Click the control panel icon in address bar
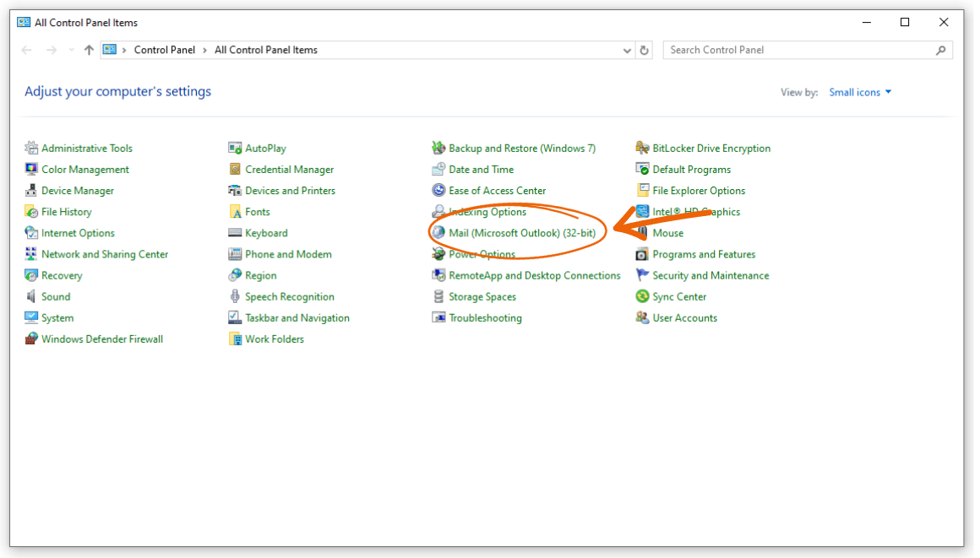 110,50
